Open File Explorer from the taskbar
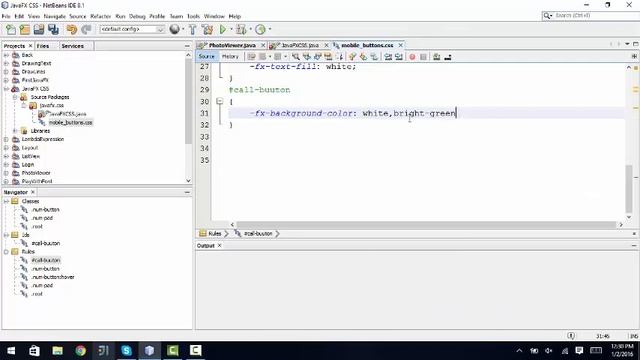Screen dimensions: 640x360 [58, 351]
